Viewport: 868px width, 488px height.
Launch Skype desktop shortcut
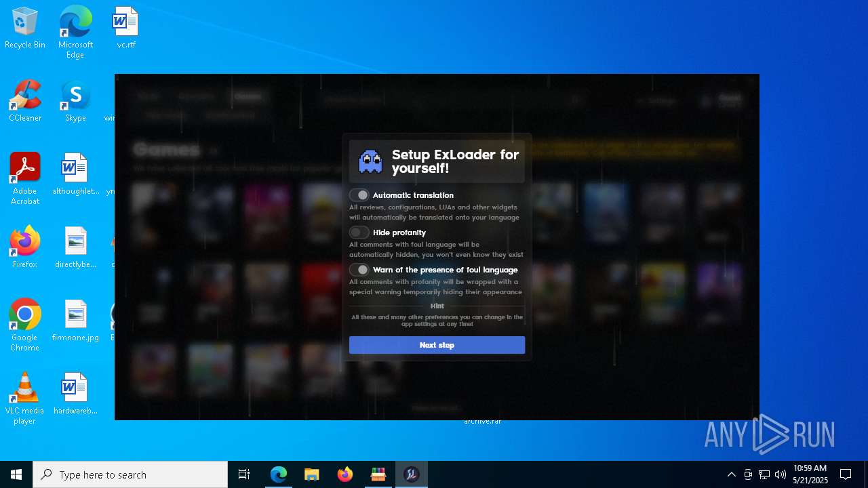click(75, 102)
